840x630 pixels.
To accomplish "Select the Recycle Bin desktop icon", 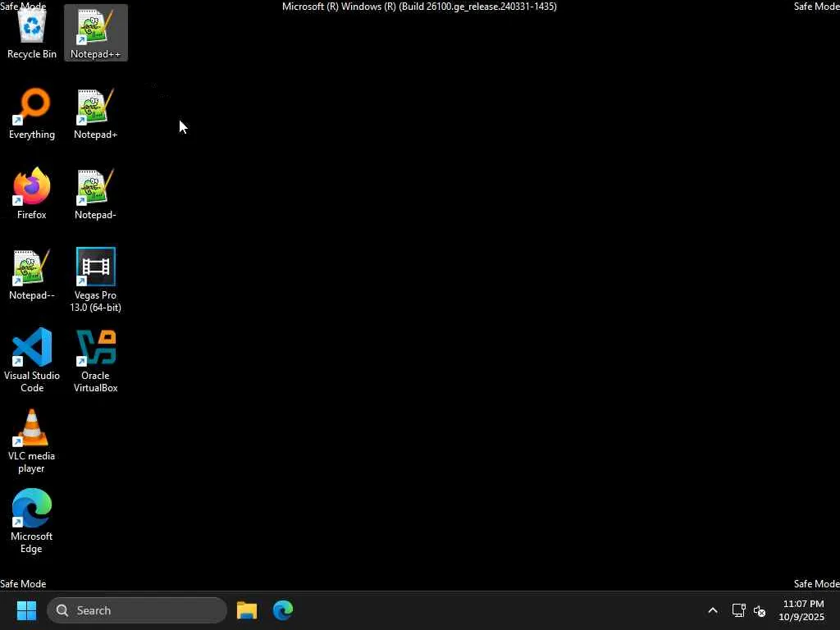I will click(x=32, y=33).
